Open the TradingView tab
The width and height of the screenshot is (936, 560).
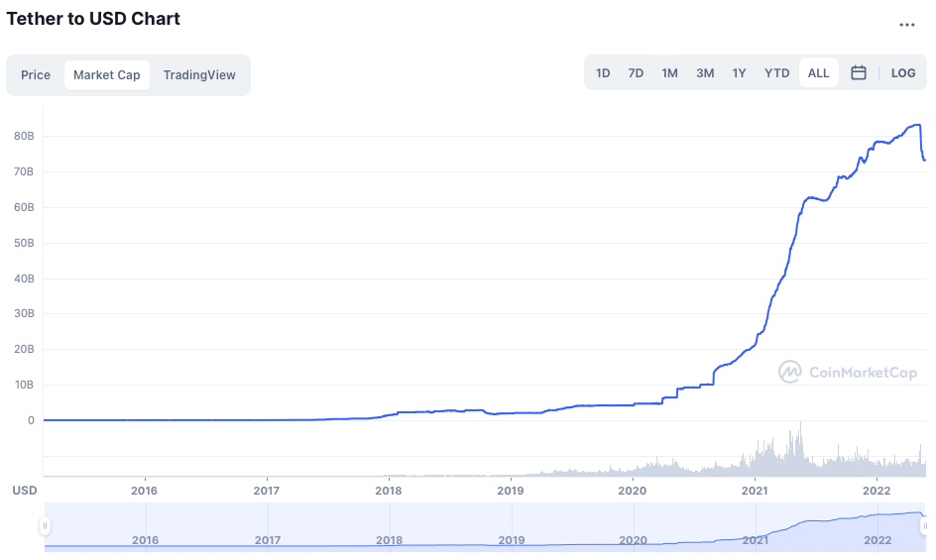pos(199,75)
